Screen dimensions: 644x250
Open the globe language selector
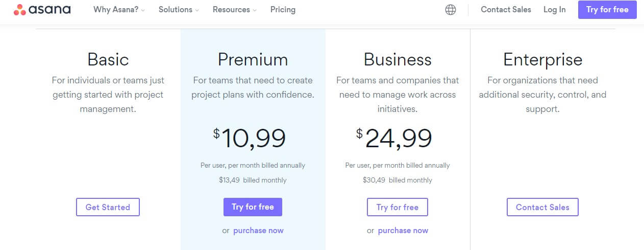[x=451, y=10]
